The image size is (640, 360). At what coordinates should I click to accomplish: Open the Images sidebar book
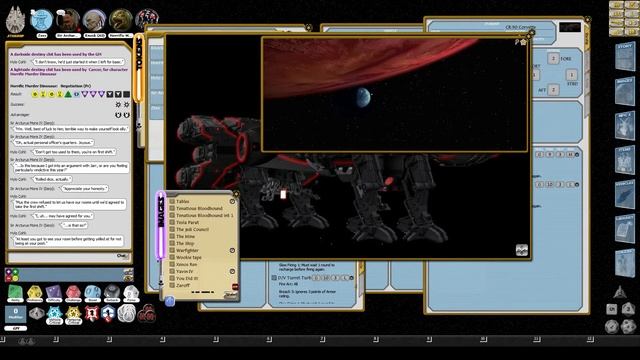point(625,91)
